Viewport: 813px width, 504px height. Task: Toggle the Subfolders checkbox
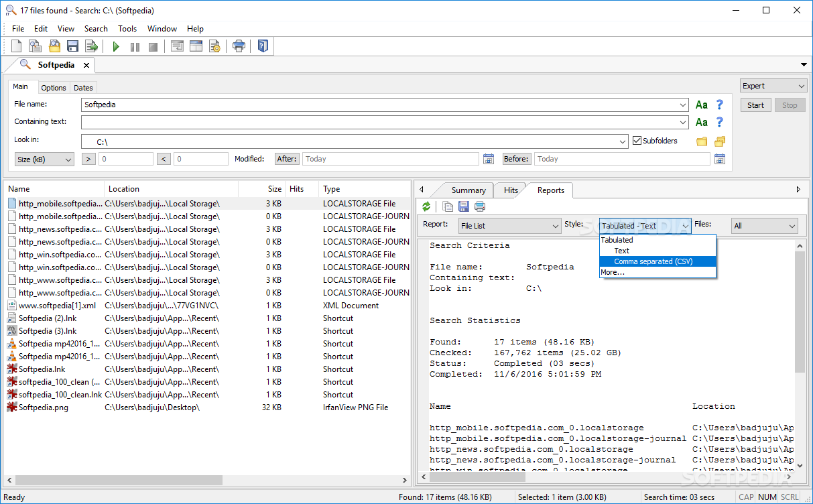coord(637,141)
